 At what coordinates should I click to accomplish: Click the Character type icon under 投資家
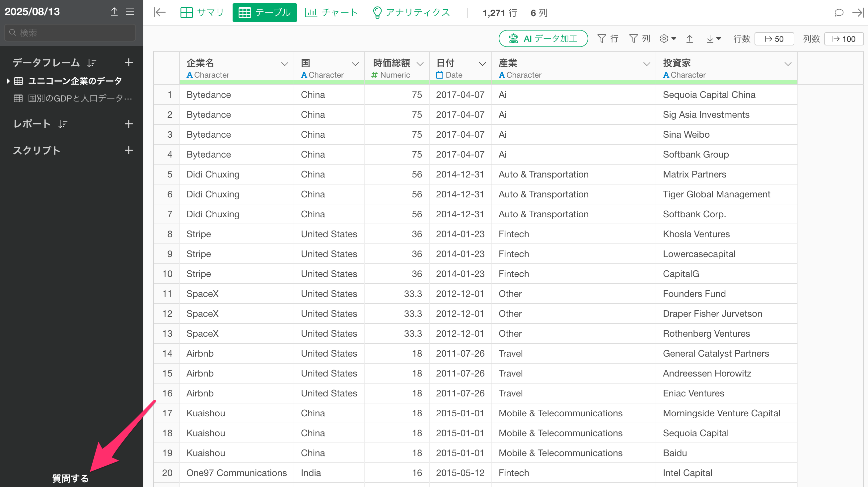coord(666,75)
